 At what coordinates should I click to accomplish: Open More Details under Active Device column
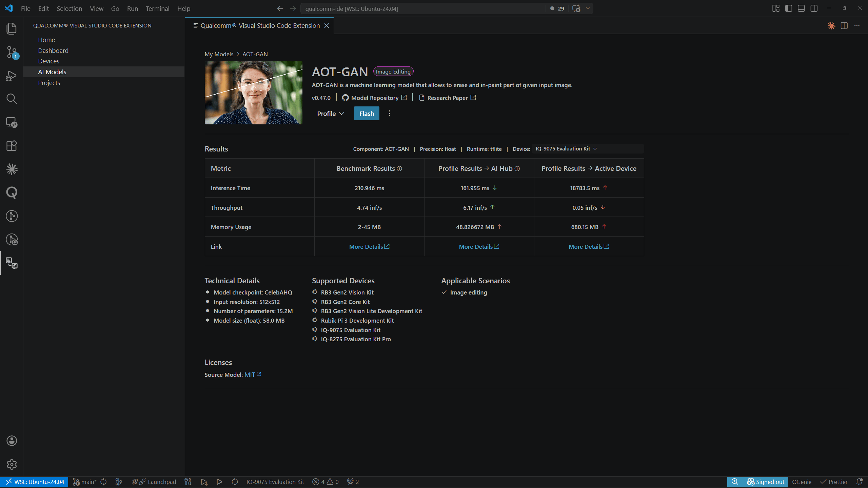589,247
